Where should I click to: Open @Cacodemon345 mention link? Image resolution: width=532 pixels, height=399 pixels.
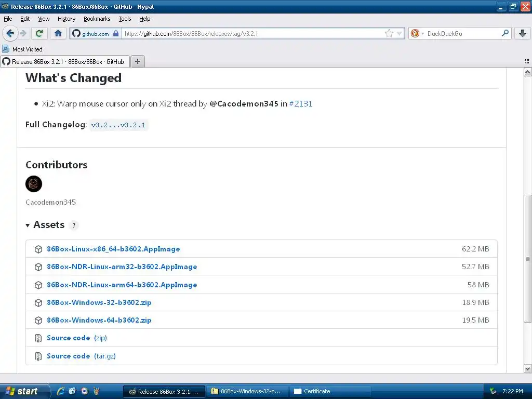tap(244, 103)
